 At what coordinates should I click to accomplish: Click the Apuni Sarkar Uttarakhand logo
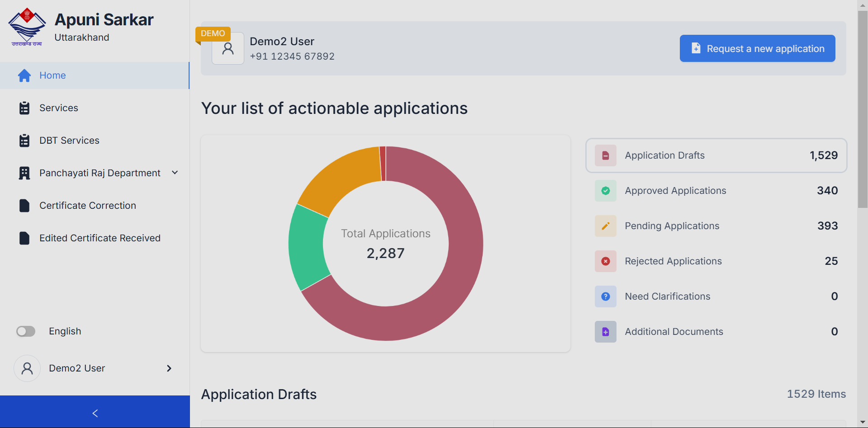tap(27, 27)
